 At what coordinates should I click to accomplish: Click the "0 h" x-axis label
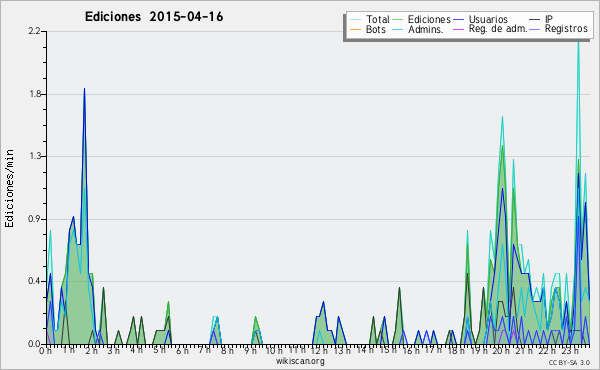45,351
